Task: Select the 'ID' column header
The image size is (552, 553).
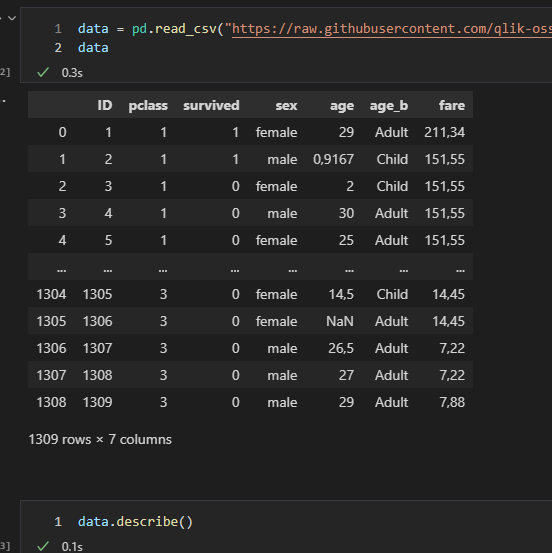Action: click(105, 105)
